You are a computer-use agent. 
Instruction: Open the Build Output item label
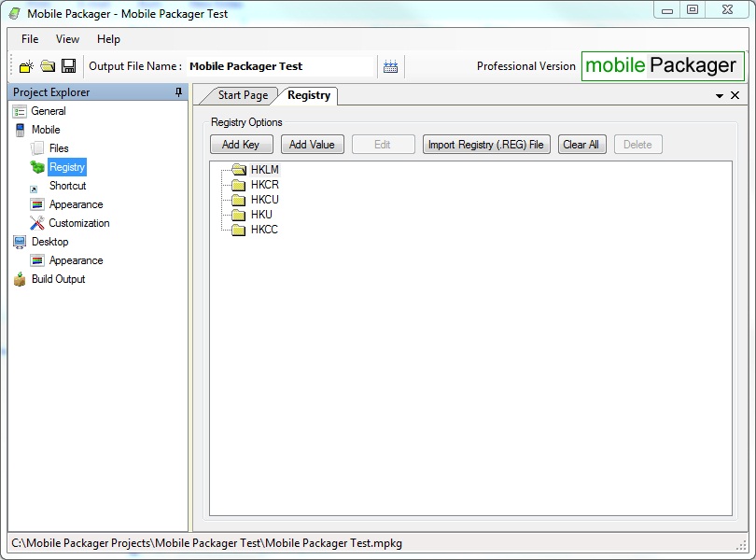coord(59,279)
